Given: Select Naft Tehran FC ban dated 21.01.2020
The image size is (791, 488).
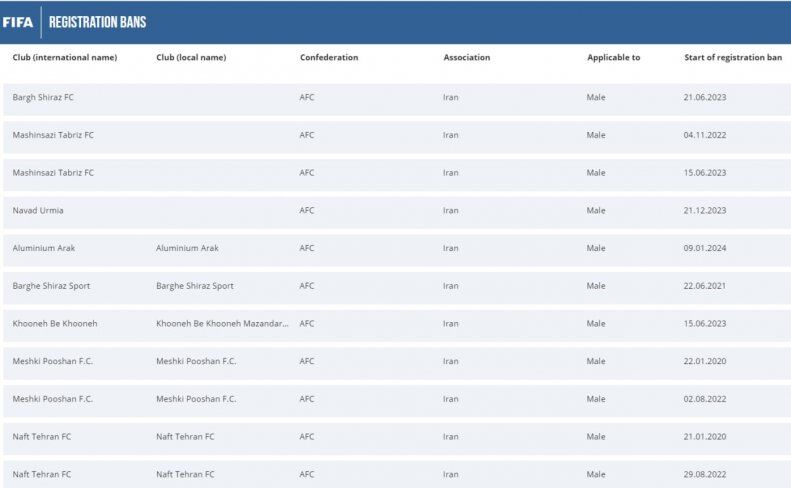Looking at the screenshot, I should (42, 437).
